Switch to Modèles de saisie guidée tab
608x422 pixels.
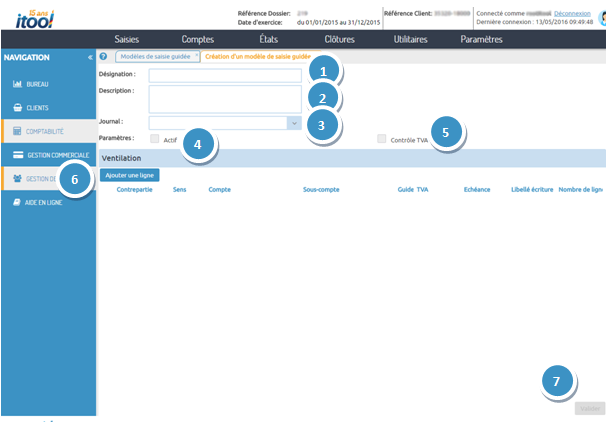153,57
